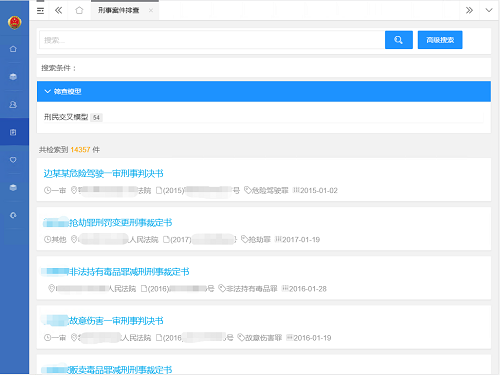Click the national emblem logo in sidebar
Screen dimensions: 500x375
pos(14,22)
